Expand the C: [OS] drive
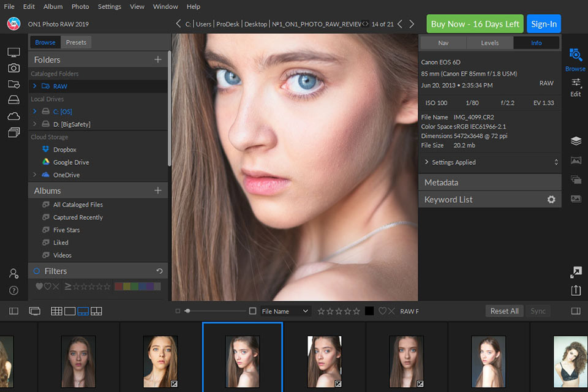The height and width of the screenshot is (392, 588). pos(35,111)
